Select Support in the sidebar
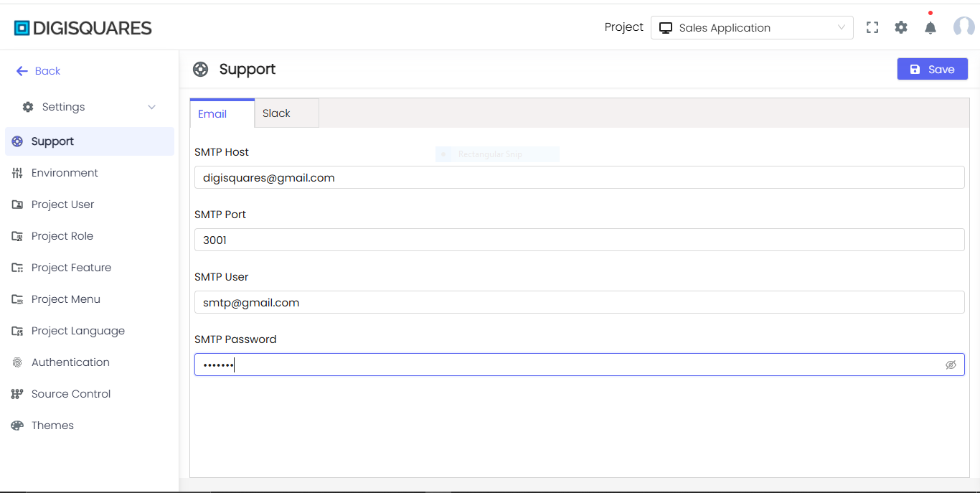The height and width of the screenshot is (493, 980). pos(90,141)
